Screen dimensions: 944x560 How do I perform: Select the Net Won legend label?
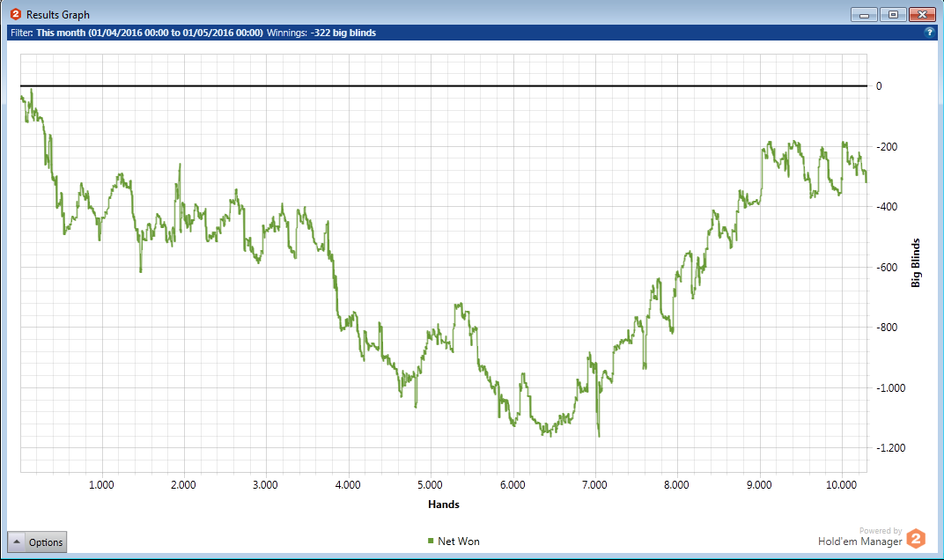click(459, 542)
